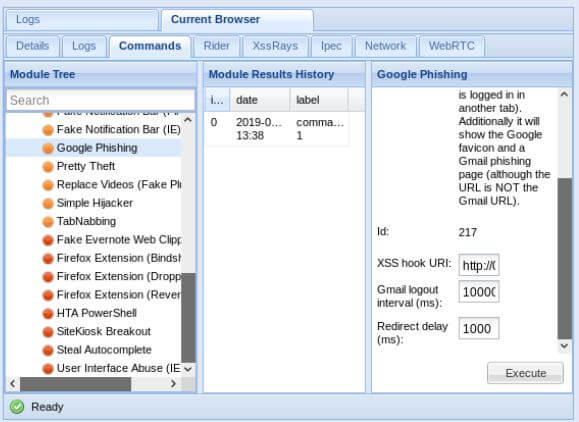Open the Network tab
The width and height of the screenshot is (579, 422).
[385, 46]
